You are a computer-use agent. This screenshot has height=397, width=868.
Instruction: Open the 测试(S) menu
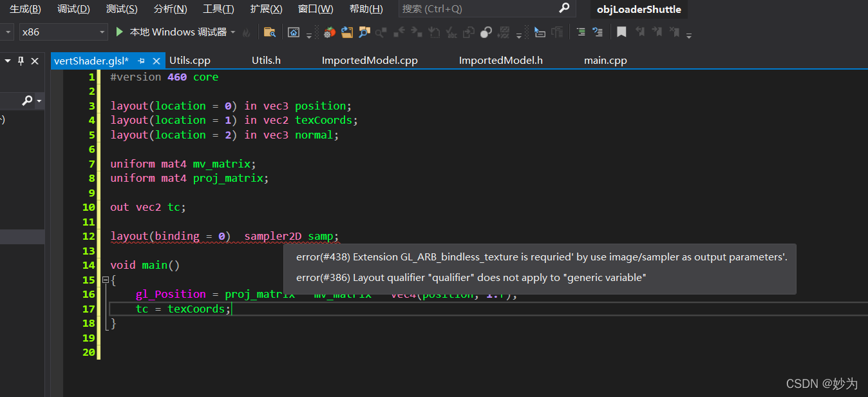[122, 9]
